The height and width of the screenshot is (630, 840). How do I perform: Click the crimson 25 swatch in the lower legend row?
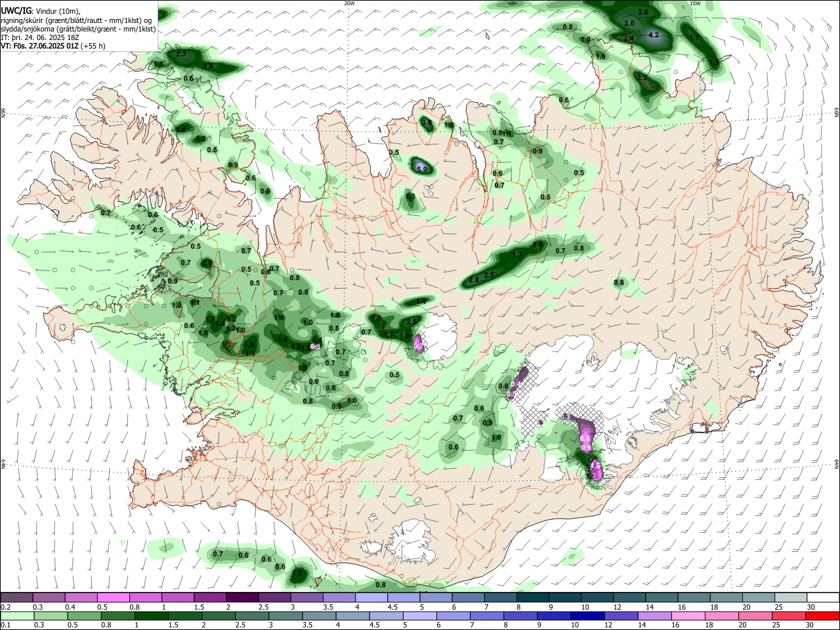point(790,616)
